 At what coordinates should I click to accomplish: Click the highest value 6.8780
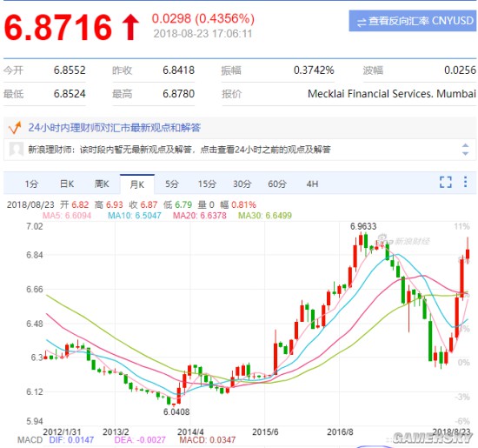coord(179,94)
